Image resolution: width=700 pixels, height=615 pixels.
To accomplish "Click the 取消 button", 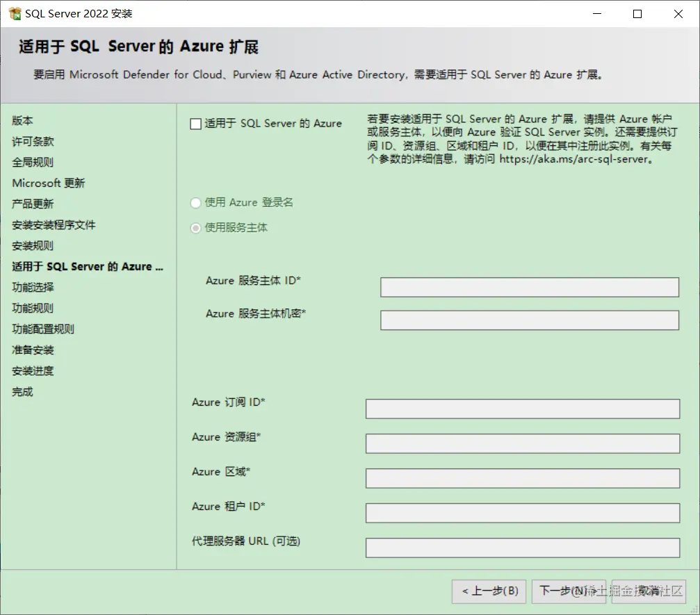I will click(x=649, y=591).
